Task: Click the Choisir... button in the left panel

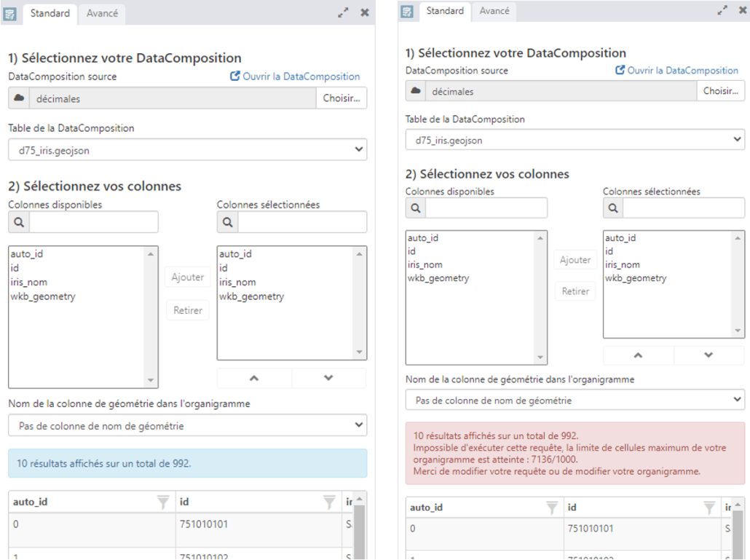Action: [x=341, y=98]
